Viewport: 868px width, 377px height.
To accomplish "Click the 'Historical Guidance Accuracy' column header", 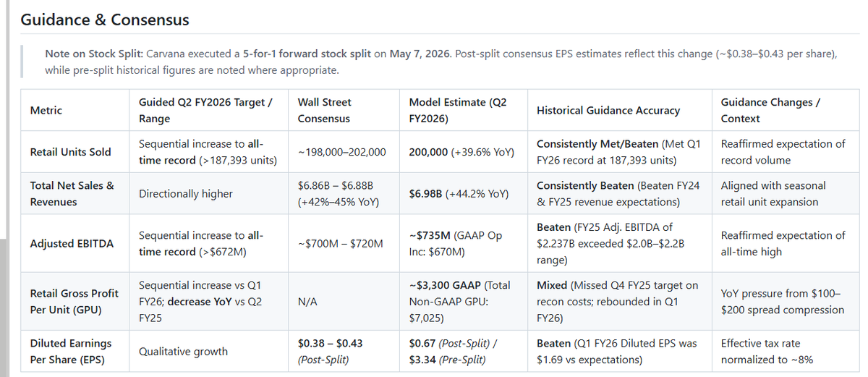I will click(608, 110).
